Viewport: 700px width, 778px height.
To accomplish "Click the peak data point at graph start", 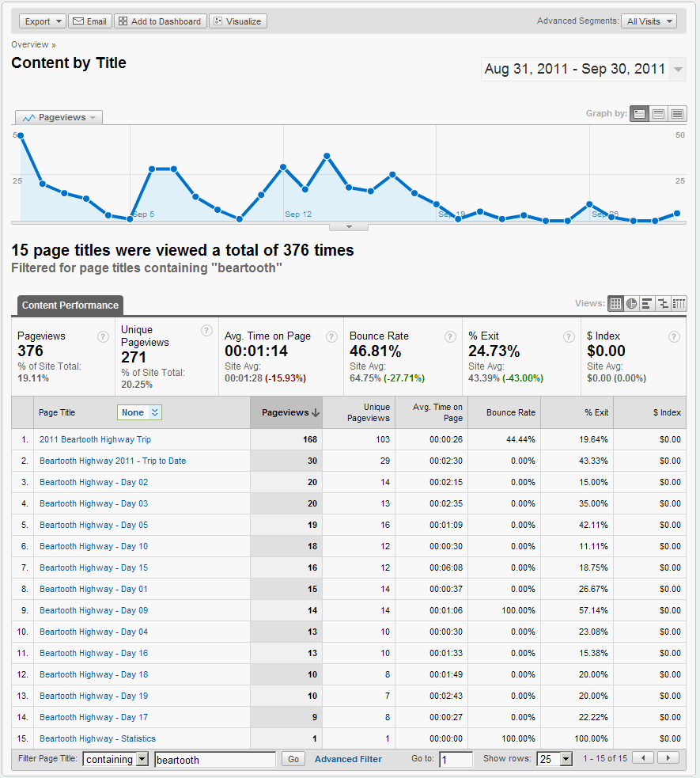I will click(x=21, y=135).
